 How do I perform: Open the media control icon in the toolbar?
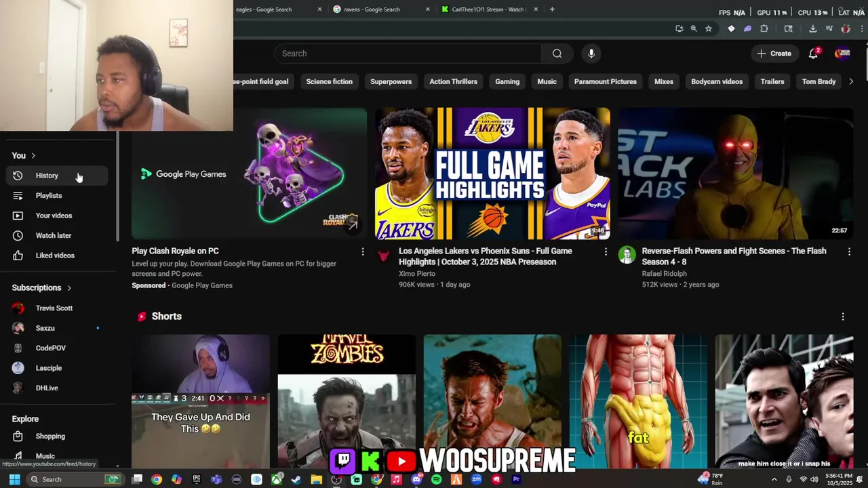[x=829, y=28]
